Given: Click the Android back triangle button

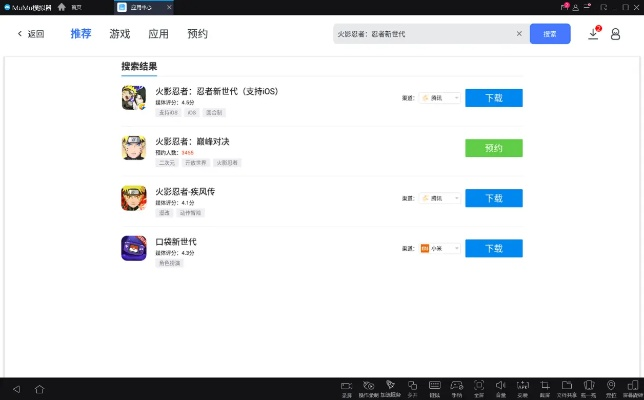Looking at the screenshot, I should (x=16, y=388).
